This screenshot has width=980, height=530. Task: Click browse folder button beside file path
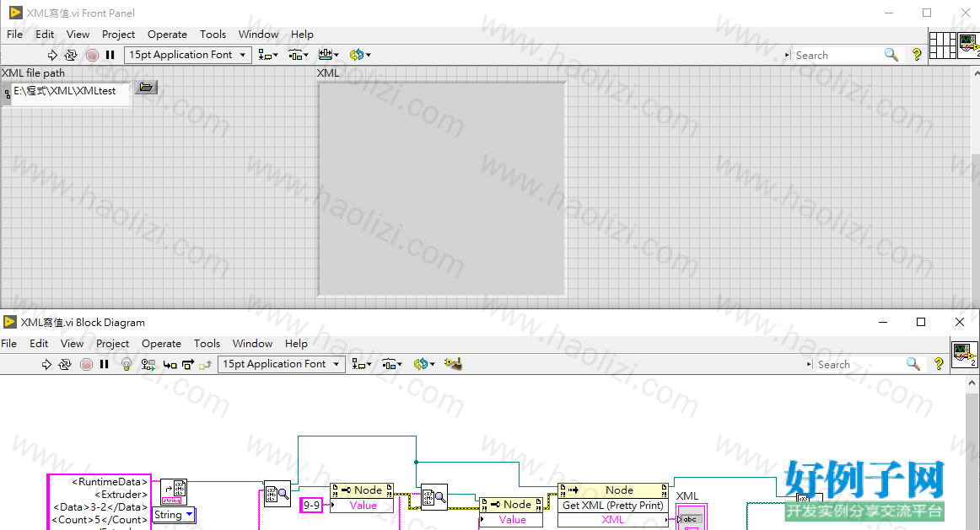146,88
